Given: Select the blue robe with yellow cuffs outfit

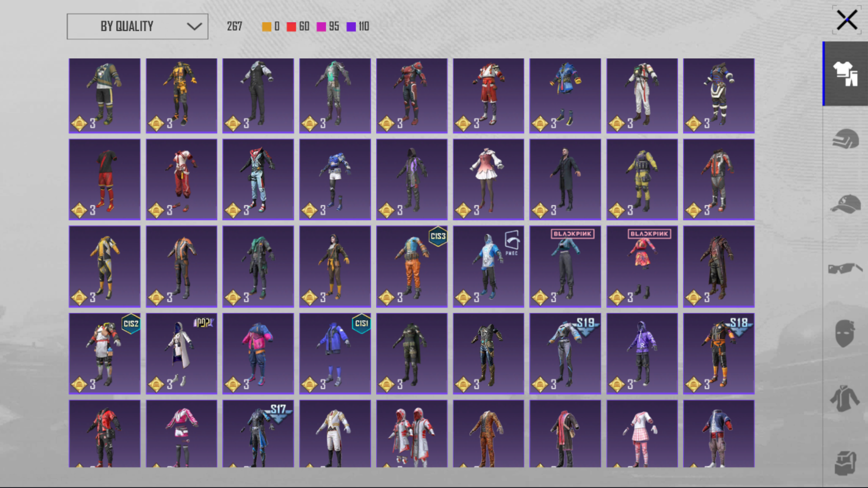Looking at the screenshot, I should (x=565, y=96).
